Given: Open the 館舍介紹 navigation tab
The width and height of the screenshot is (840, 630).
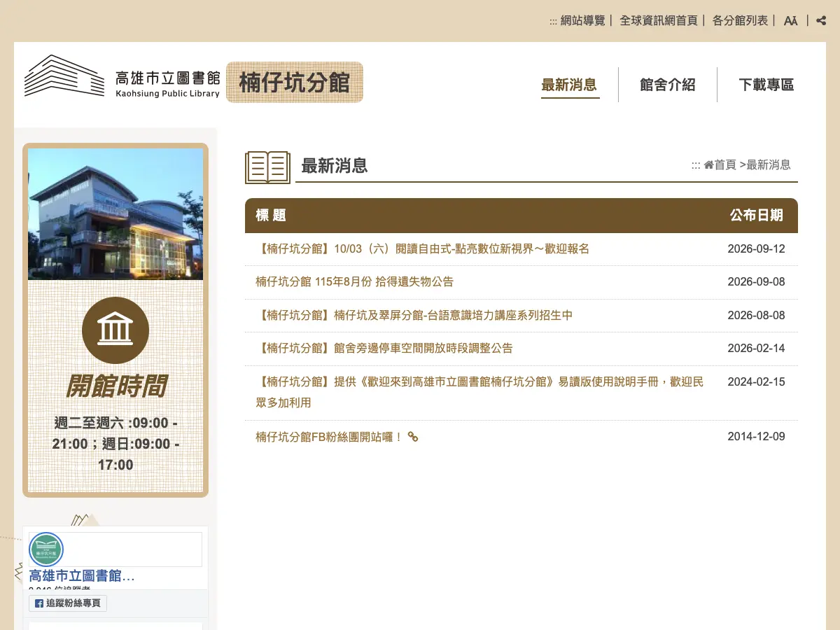Looking at the screenshot, I should click(668, 85).
